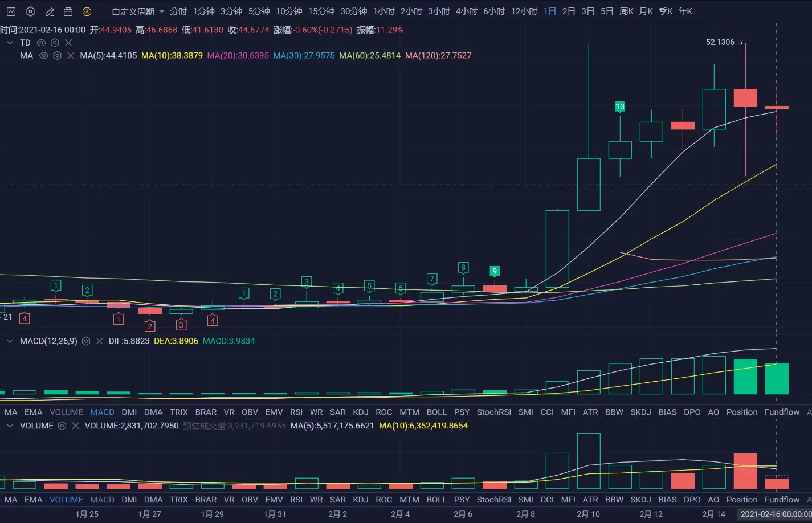The height and width of the screenshot is (523, 812).
Task: Close the VOLUME indicator panel
Action: 75,426
